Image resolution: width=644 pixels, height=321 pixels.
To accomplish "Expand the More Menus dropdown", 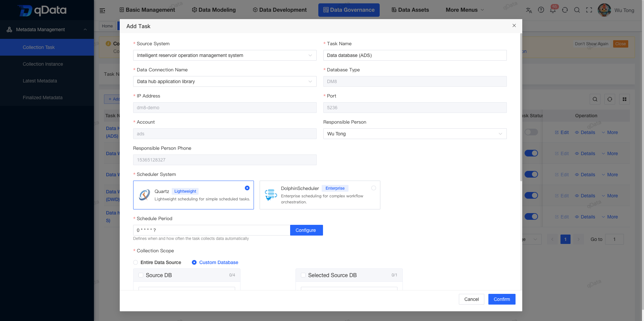I will [x=465, y=10].
